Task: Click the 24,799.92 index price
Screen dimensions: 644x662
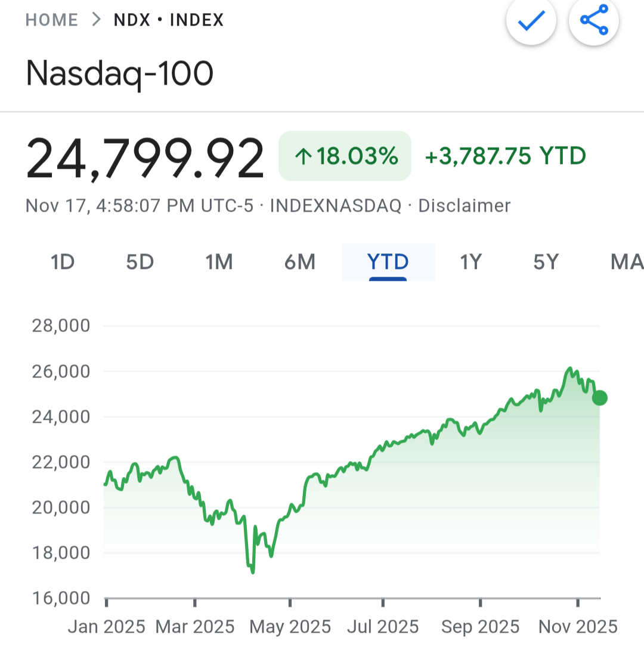Action: coord(145,158)
